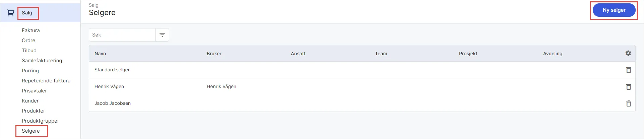Open the Jacob Jacobsen seller entry
This screenshot has width=644, height=139.
(x=113, y=103)
